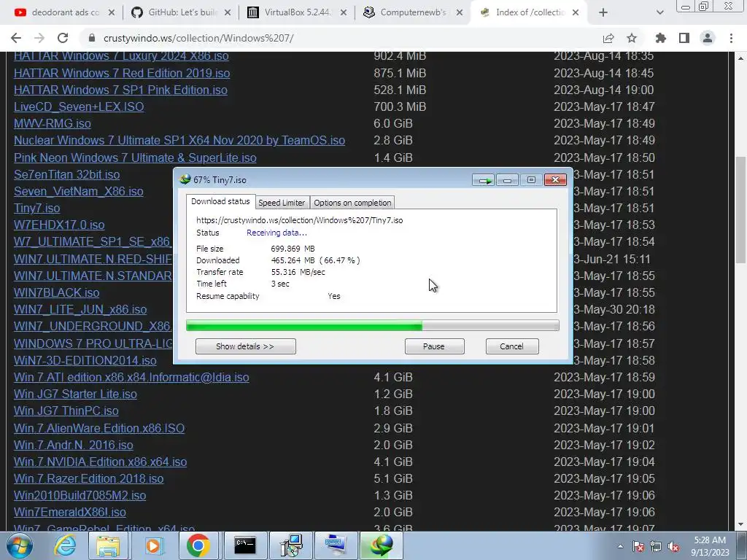Open the Chrome extensions puzzle icon

coord(661,38)
